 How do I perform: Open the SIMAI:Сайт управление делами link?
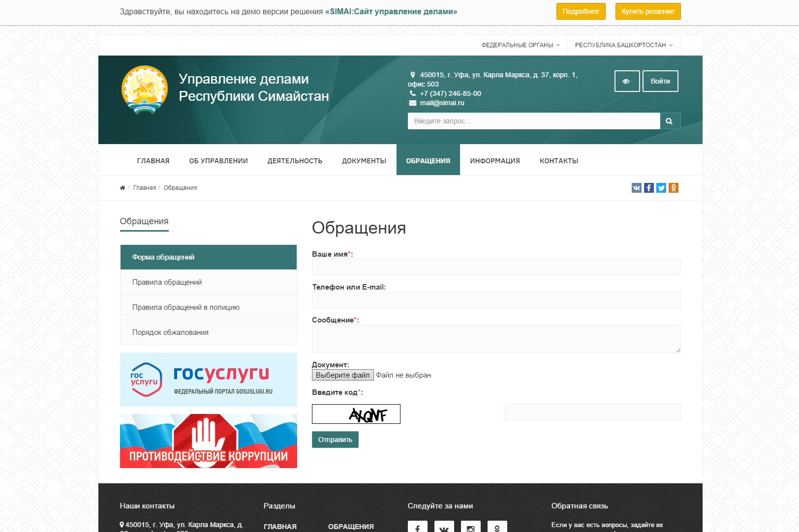pyautogui.click(x=391, y=11)
